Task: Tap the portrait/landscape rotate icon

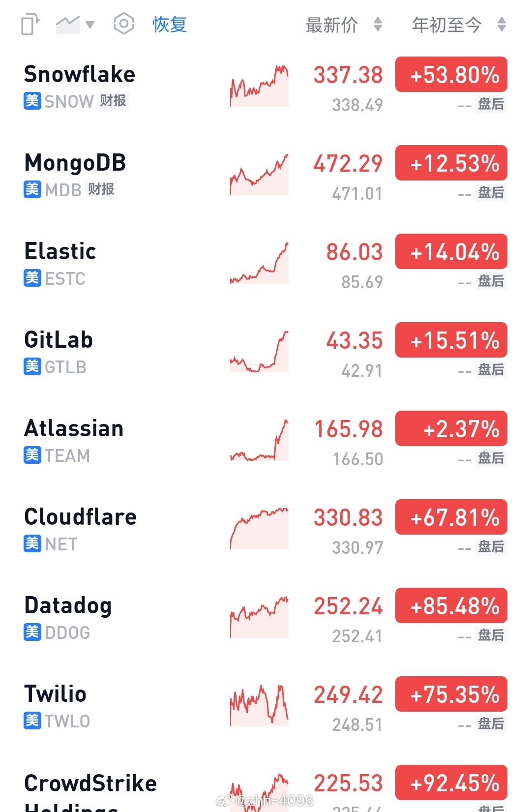Action: point(30,25)
